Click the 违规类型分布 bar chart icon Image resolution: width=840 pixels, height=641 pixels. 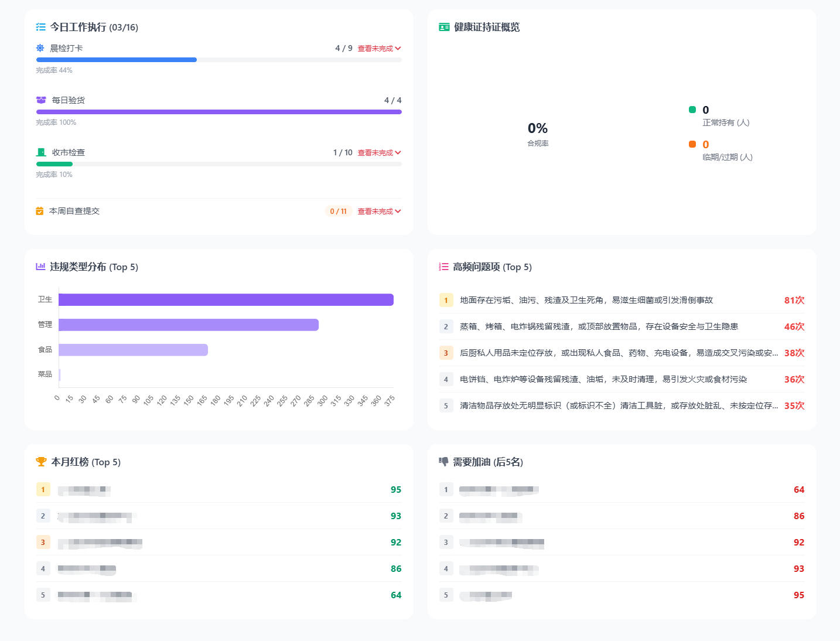pyautogui.click(x=40, y=267)
